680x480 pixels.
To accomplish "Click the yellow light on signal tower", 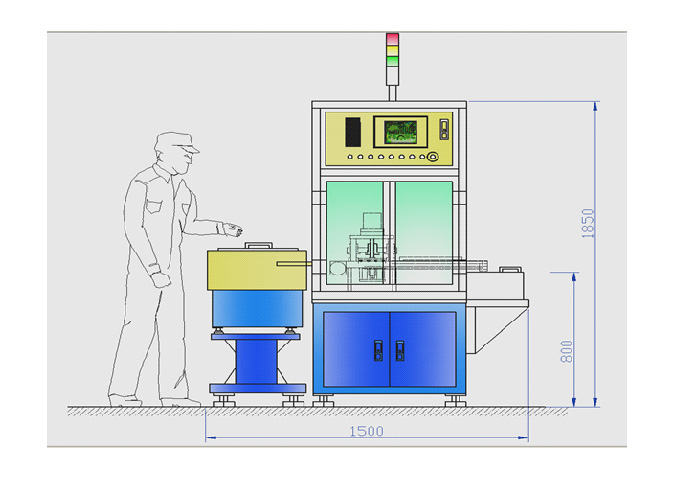I will click(392, 50).
